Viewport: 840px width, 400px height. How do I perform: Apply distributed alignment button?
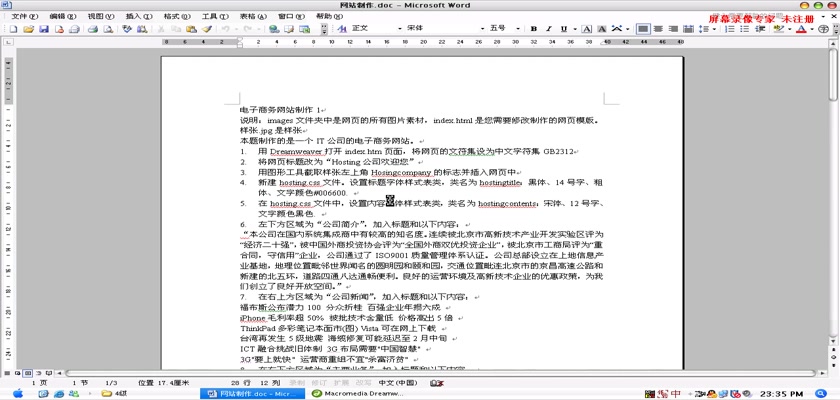click(689, 28)
